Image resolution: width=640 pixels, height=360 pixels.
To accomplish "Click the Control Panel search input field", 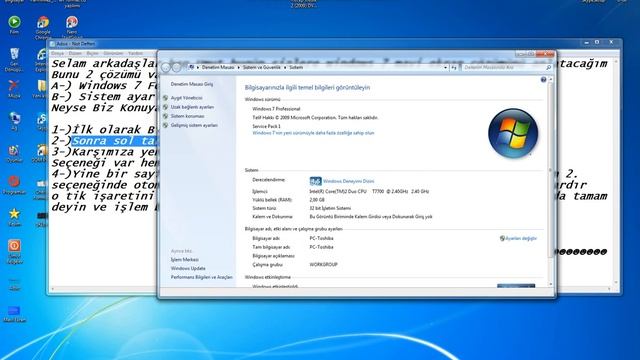I will [x=504, y=67].
